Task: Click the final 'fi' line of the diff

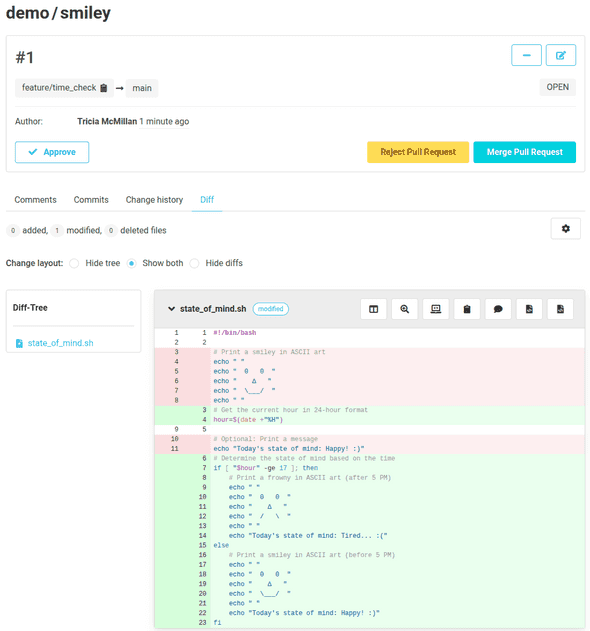Action: tap(369, 623)
